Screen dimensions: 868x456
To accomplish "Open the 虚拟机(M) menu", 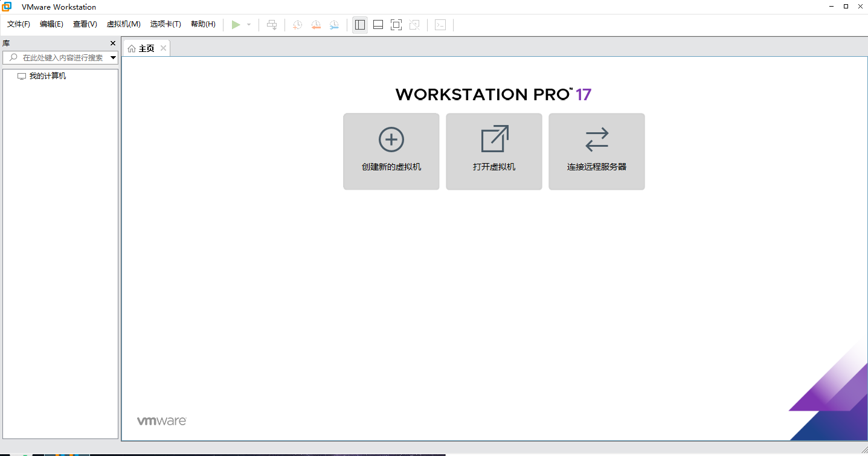I will (x=123, y=24).
